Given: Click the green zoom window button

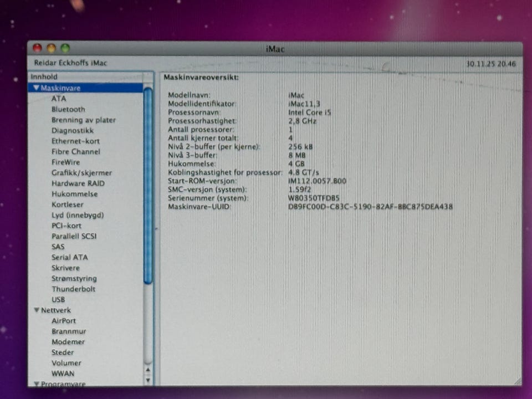Looking at the screenshot, I should pyautogui.click(x=65, y=49).
